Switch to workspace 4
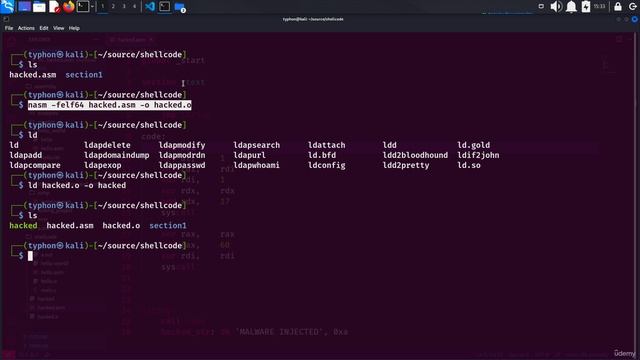 tap(134, 7)
